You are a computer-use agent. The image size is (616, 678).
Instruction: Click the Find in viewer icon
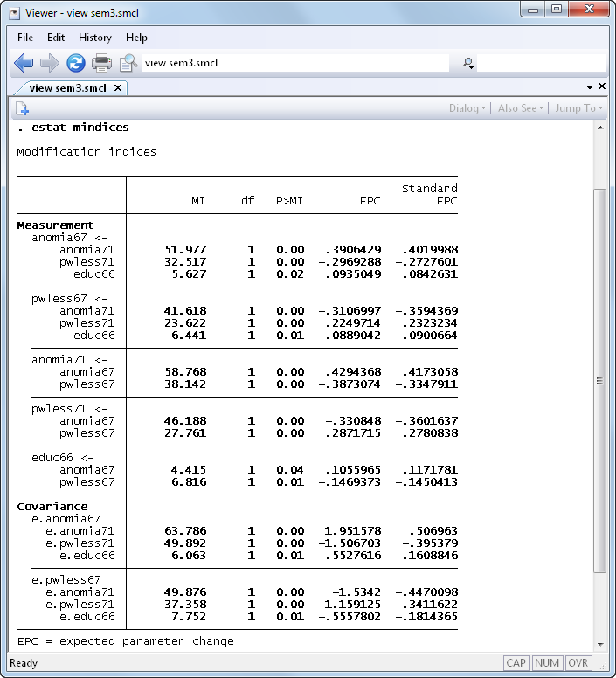pyautogui.click(x=128, y=63)
